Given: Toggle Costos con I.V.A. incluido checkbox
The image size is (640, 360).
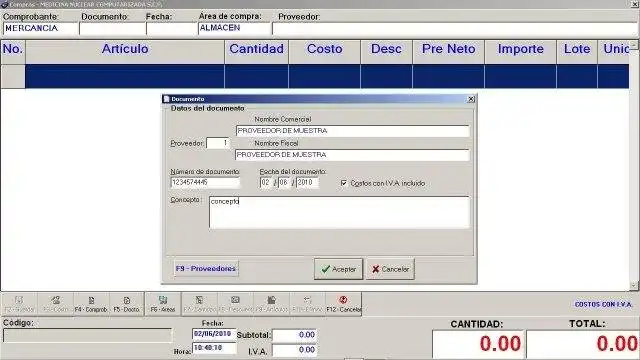Looking at the screenshot, I should coord(344,183).
